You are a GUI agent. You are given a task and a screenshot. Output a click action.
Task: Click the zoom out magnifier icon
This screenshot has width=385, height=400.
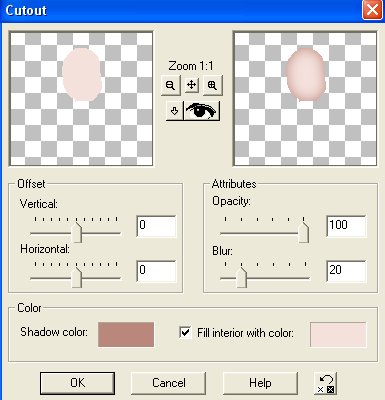pos(170,85)
